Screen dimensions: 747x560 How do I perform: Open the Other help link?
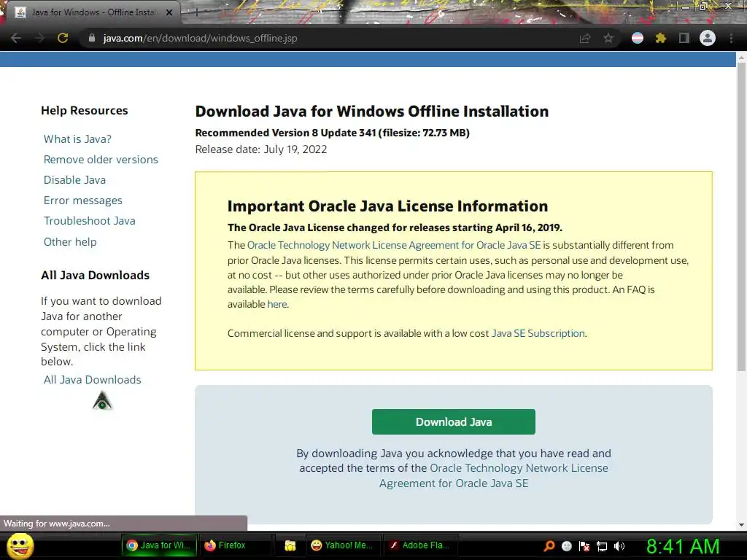(70, 242)
